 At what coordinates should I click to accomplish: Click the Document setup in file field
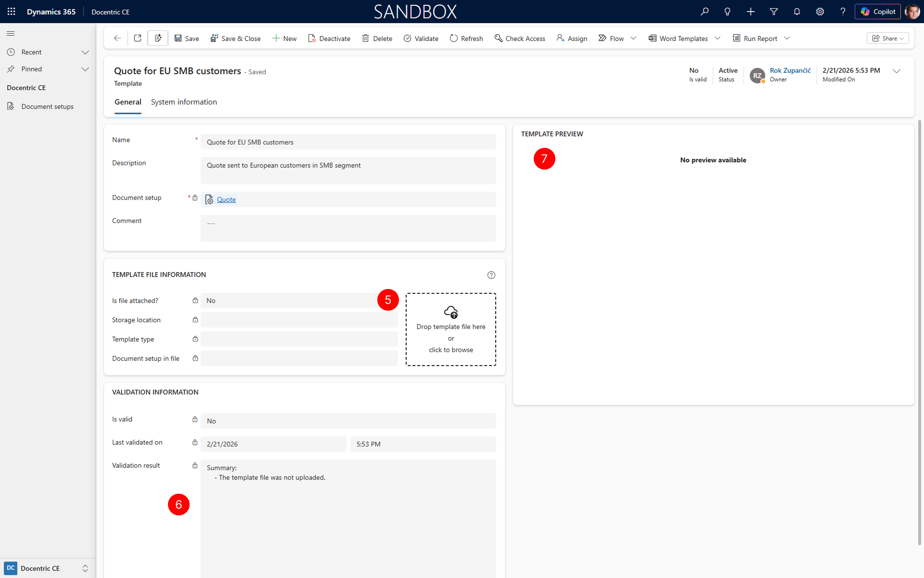(x=299, y=358)
